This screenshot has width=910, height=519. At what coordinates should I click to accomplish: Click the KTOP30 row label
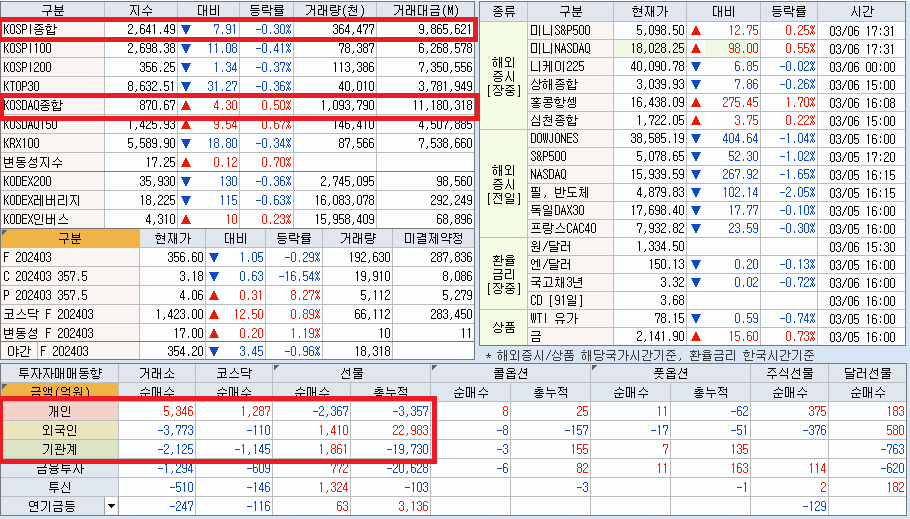[21, 86]
